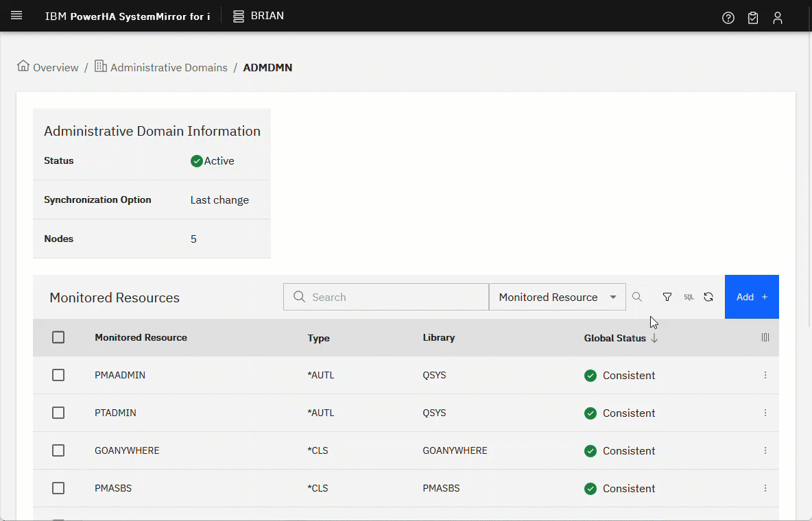Open the Monitored Resource search category dropdown
812x521 pixels.
pyautogui.click(x=557, y=297)
